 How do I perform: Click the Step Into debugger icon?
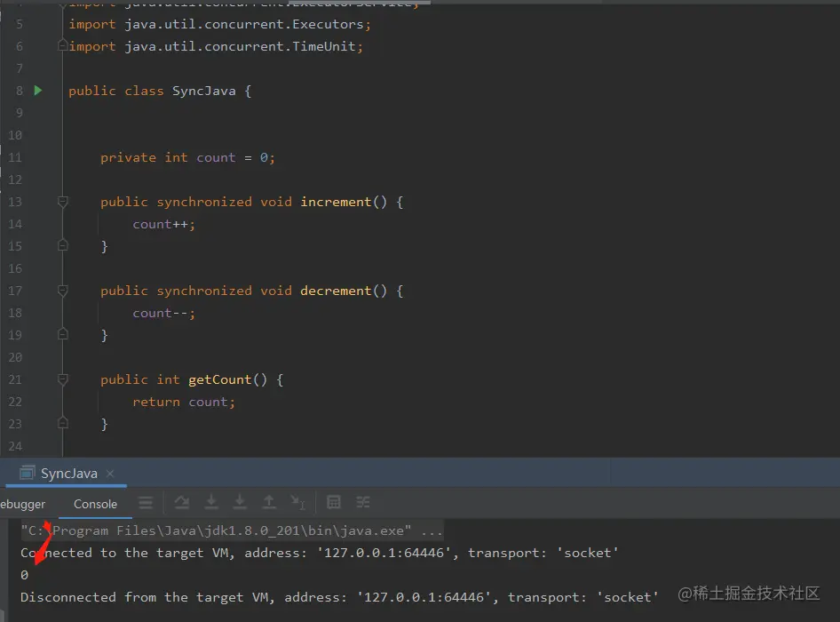click(211, 502)
